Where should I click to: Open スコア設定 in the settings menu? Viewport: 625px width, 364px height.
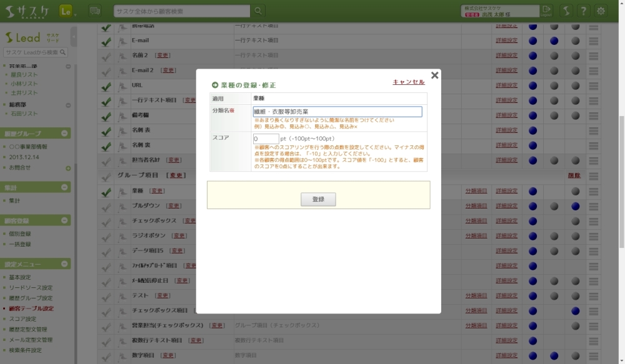[22, 319]
